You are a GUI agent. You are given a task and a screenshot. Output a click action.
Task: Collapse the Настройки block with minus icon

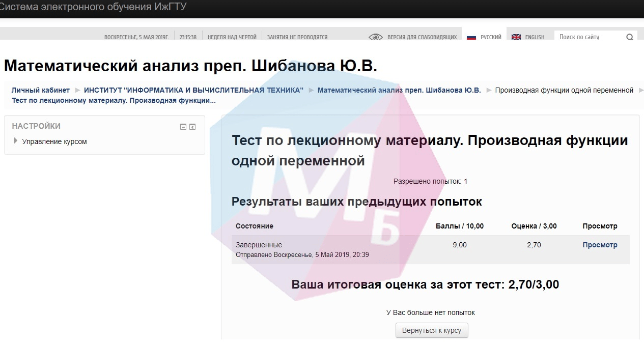(x=183, y=127)
